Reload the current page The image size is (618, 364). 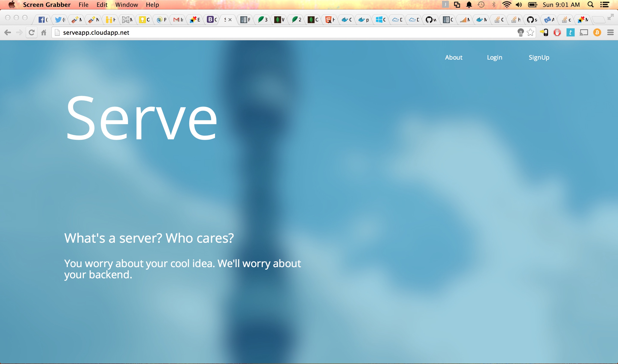(x=31, y=32)
